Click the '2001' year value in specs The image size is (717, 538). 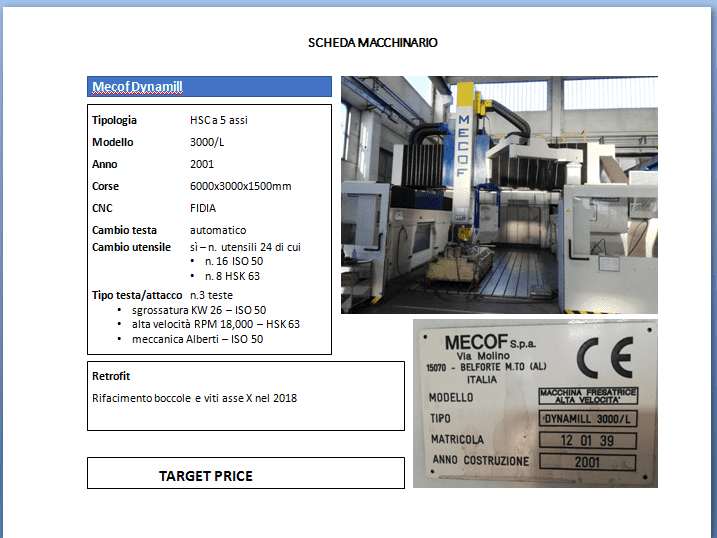pos(202,164)
